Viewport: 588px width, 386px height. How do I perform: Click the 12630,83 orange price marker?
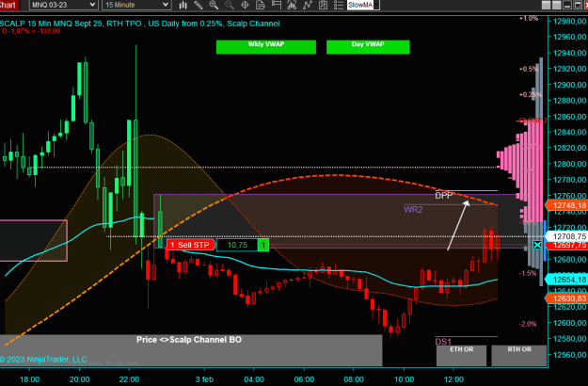(565, 298)
